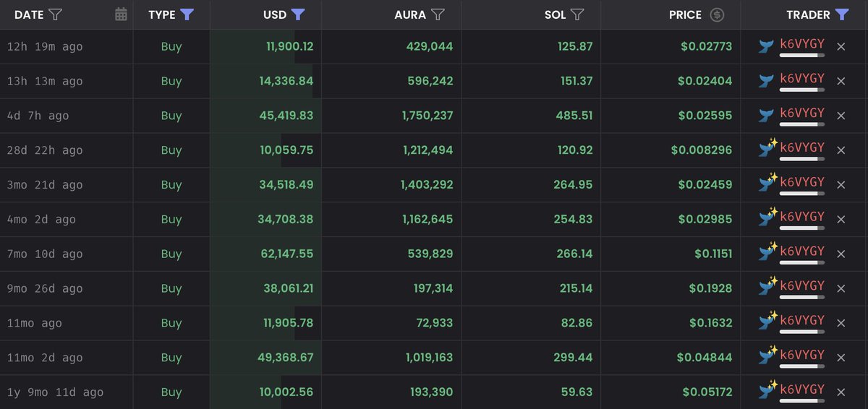Open trader k6VYGY link in the 1y 9mo 11d ago row

tap(802, 389)
